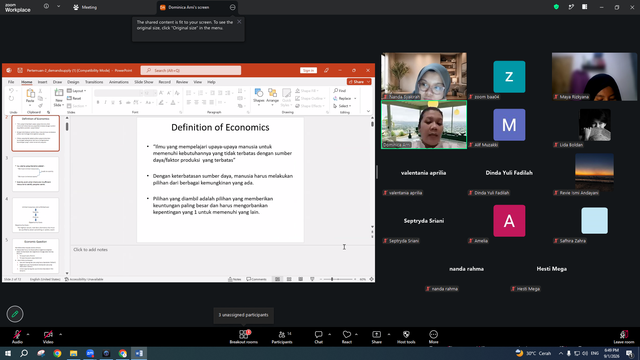Start video with the Video camera icon
The image size is (640, 360).
click(x=48, y=334)
